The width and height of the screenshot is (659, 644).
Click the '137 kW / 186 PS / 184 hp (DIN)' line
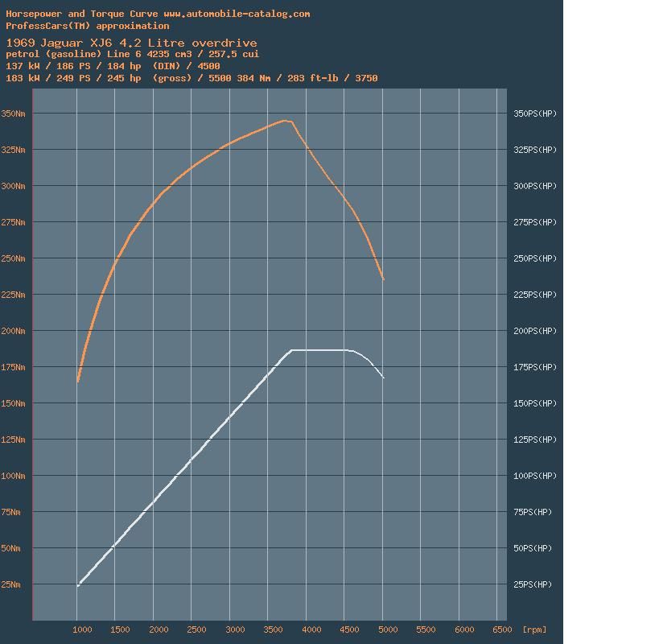point(113,66)
